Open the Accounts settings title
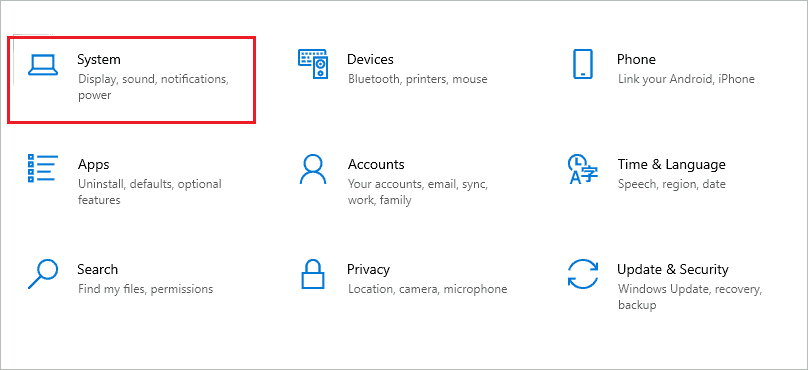 click(x=376, y=164)
